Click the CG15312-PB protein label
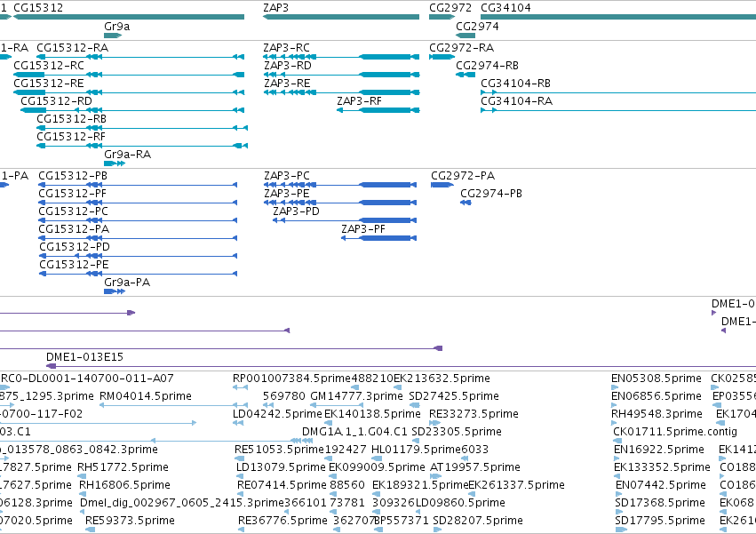 pyautogui.click(x=73, y=176)
